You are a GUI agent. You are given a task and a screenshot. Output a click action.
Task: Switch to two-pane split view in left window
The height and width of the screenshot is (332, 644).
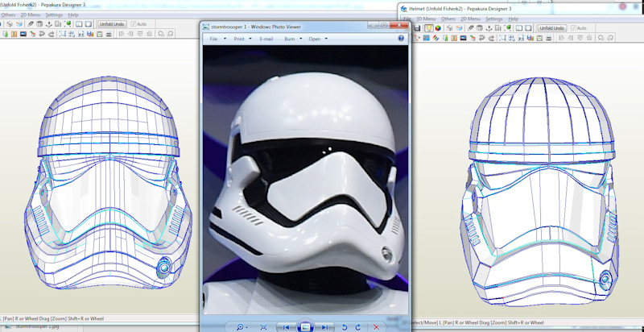(79, 24)
